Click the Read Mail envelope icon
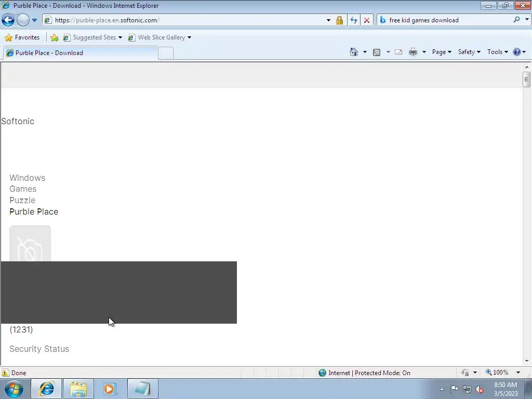Viewport: 532px width, 399px height. [x=398, y=52]
